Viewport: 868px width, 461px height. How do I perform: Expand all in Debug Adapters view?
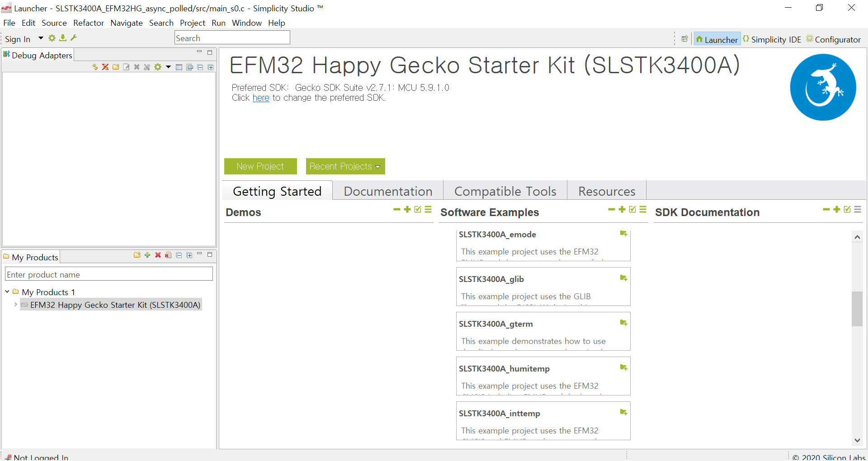tap(211, 67)
